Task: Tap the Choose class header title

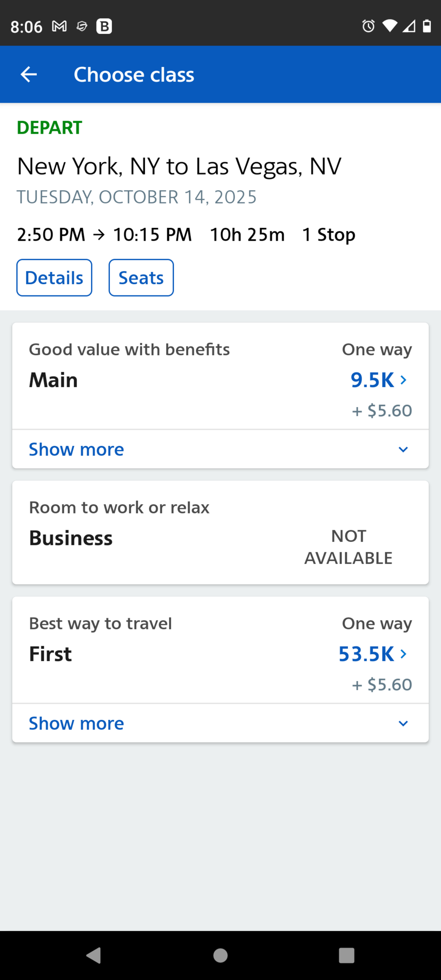Action: (x=134, y=74)
